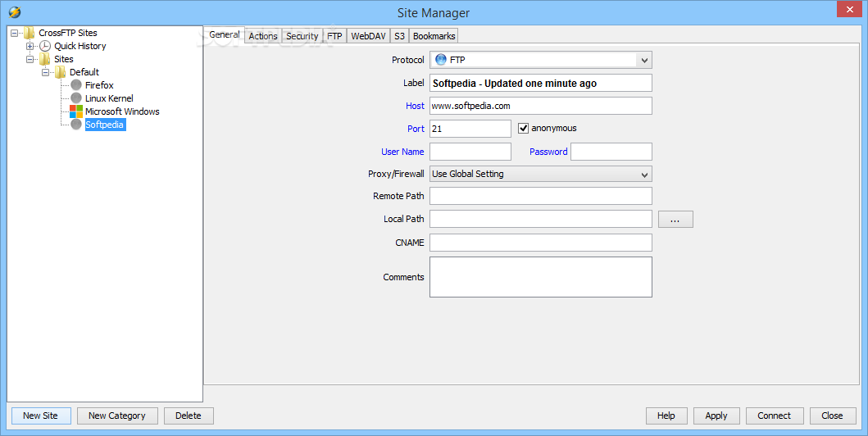Viewport: 868px width, 436px height.
Task: Click the Default folder icon
Action: point(61,72)
